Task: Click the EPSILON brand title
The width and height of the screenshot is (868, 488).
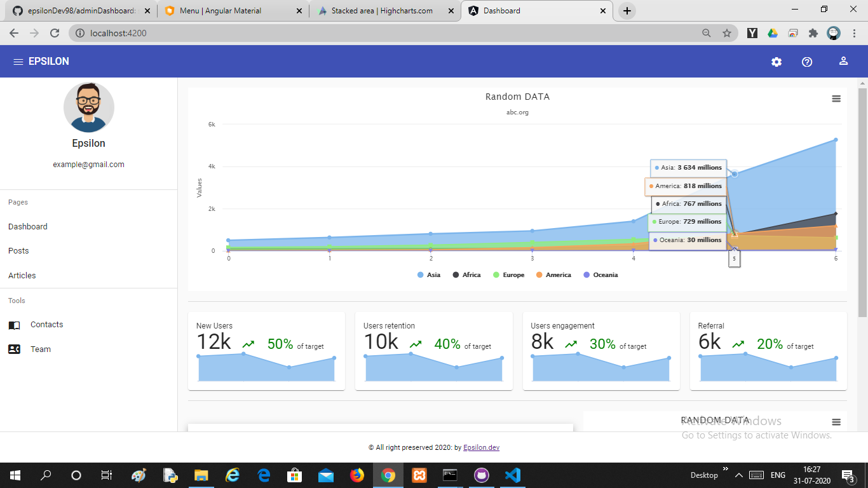Action: click(x=49, y=62)
